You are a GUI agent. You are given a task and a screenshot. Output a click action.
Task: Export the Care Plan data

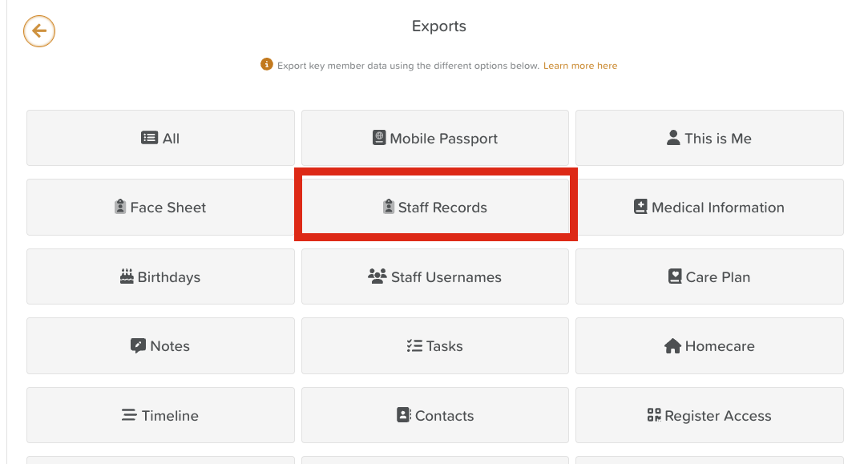click(709, 276)
